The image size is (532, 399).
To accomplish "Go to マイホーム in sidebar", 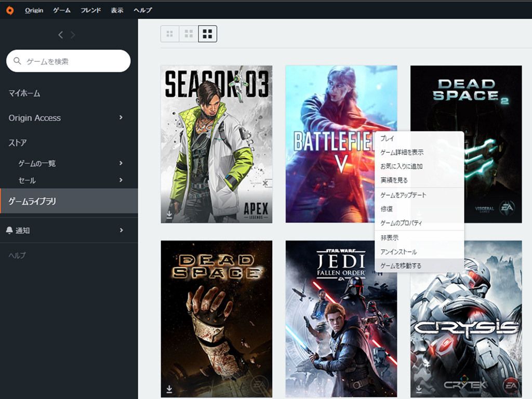I will (x=24, y=94).
